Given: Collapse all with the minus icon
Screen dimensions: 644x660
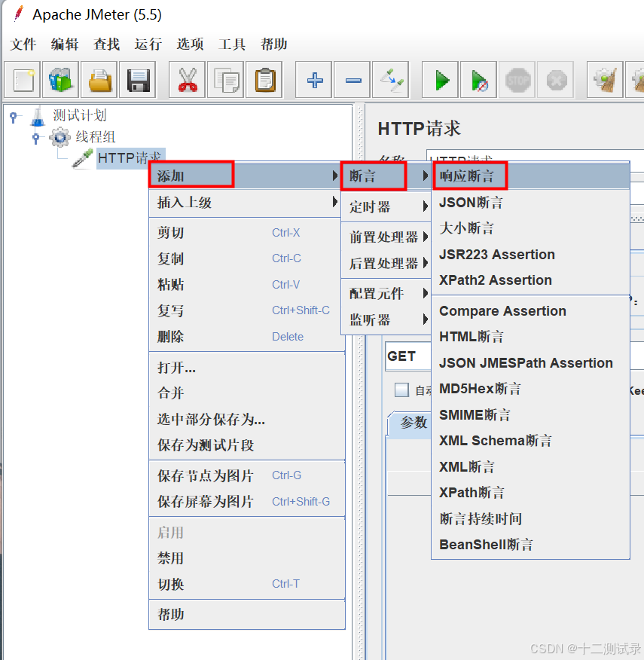Looking at the screenshot, I should coord(353,80).
